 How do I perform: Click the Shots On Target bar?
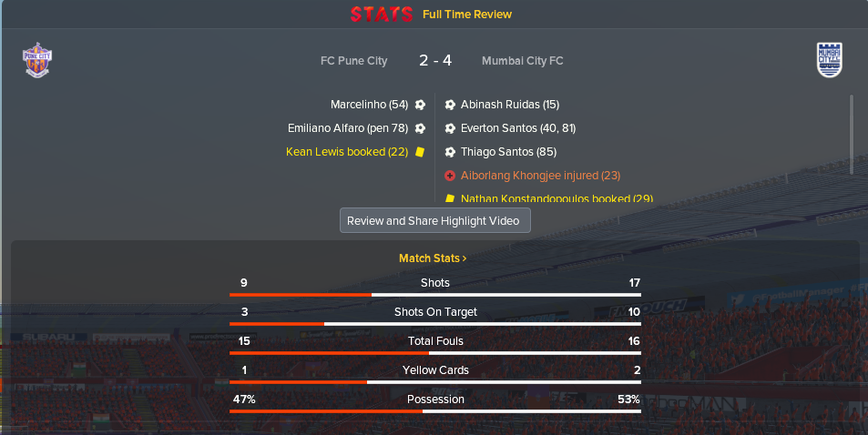[435, 324]
